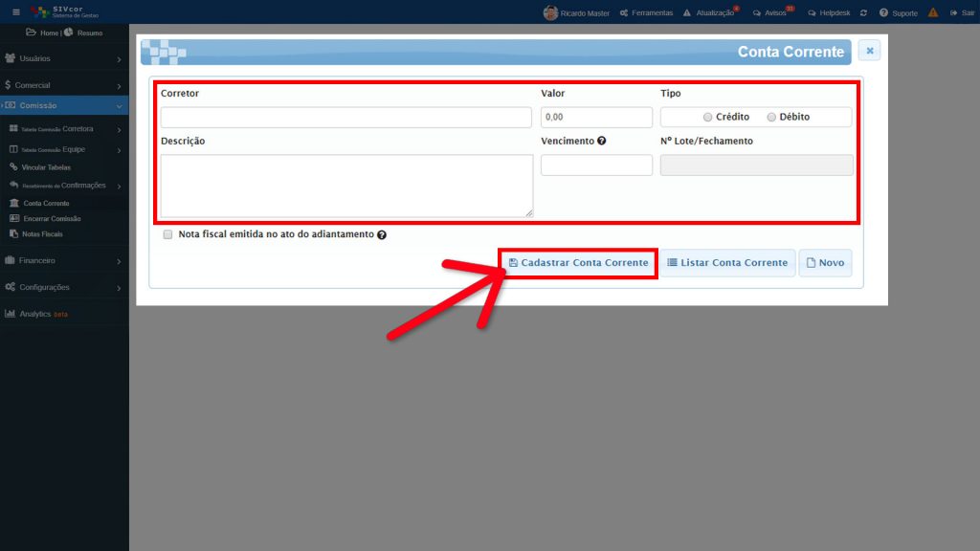Collapse the Comissão menu chevron
This screenshot has width=980, height=551.
click(x=119, y=106)
